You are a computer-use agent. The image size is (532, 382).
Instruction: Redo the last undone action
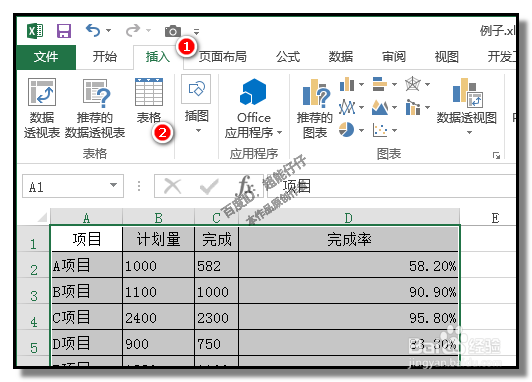pos(133,31)
